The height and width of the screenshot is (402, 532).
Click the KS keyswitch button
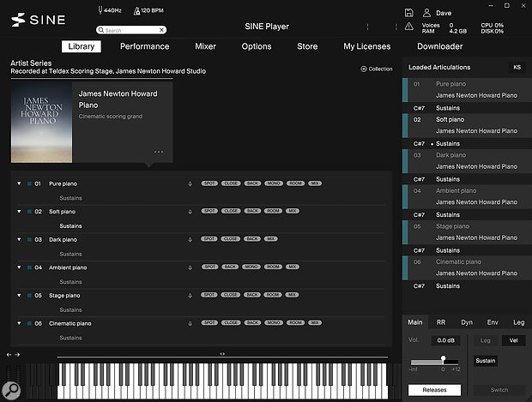tap(517, 67)
